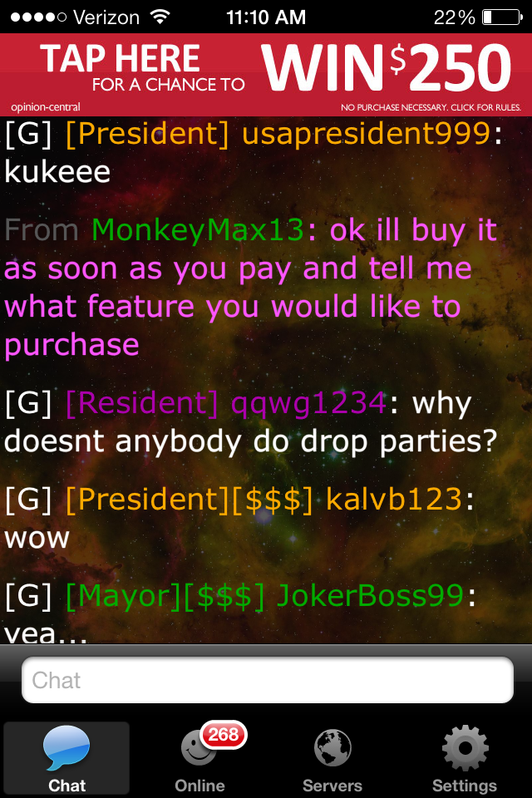
Task: Select username usapresident999 in chat
Action: (366, 135)
